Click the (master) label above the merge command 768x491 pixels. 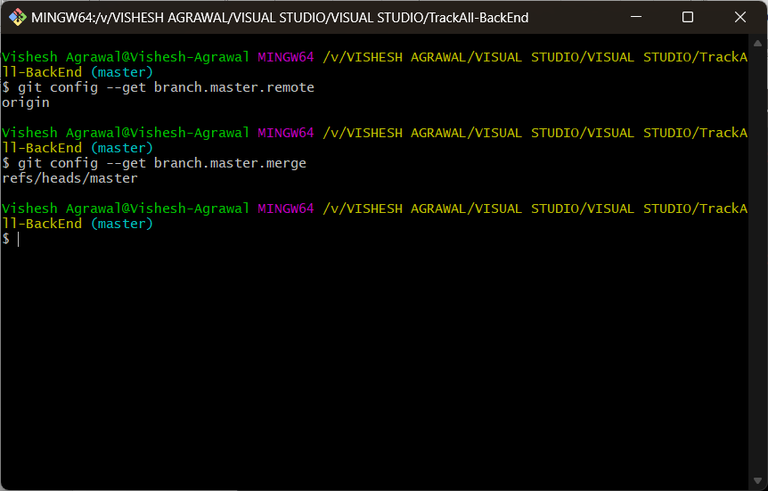[122, 148]
